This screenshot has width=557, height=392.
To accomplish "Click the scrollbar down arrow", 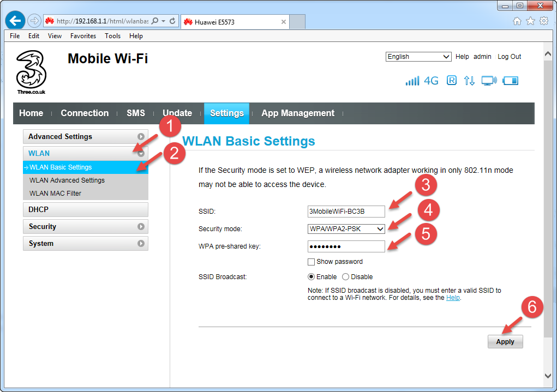I will point(548,376).
